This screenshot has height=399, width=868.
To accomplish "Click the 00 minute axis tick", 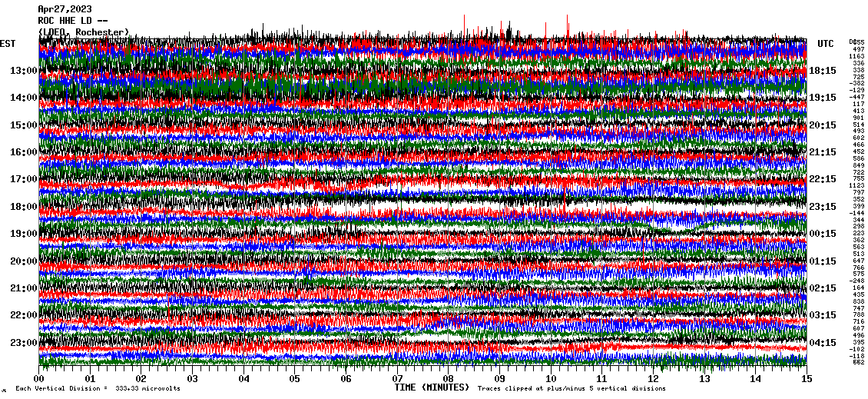I will [x=39, y=379].
